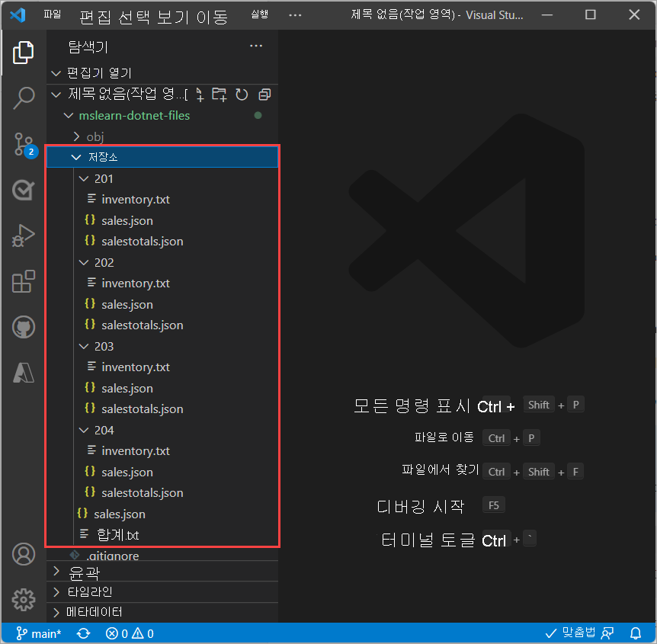Viewport: 657px width, 644px height.
Task: Collapse the 저장소 folder
Action: (162, 157)
